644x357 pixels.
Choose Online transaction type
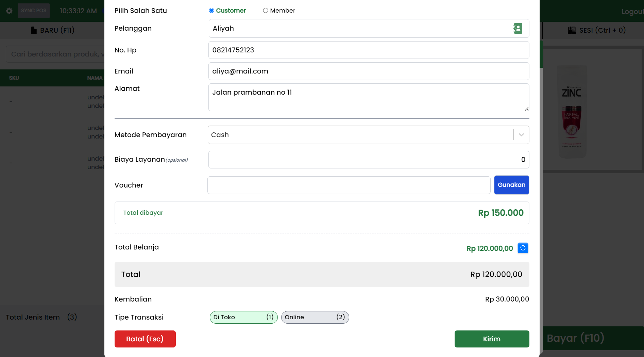pos(315,317)
